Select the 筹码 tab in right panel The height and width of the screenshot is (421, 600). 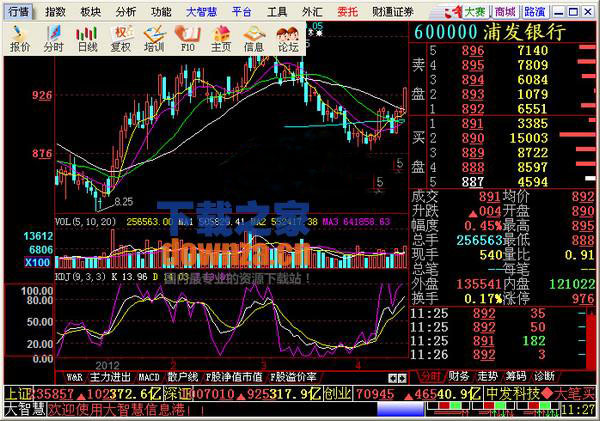[516, 377]
